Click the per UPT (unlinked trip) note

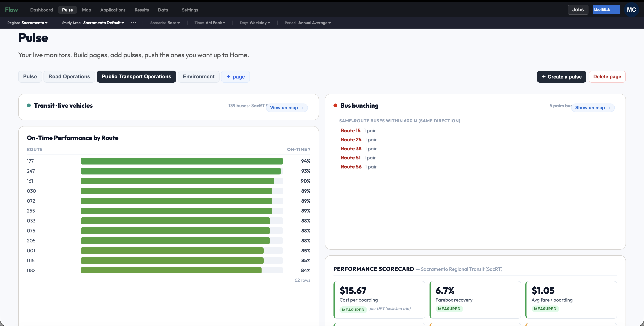(x=390, y=308)
